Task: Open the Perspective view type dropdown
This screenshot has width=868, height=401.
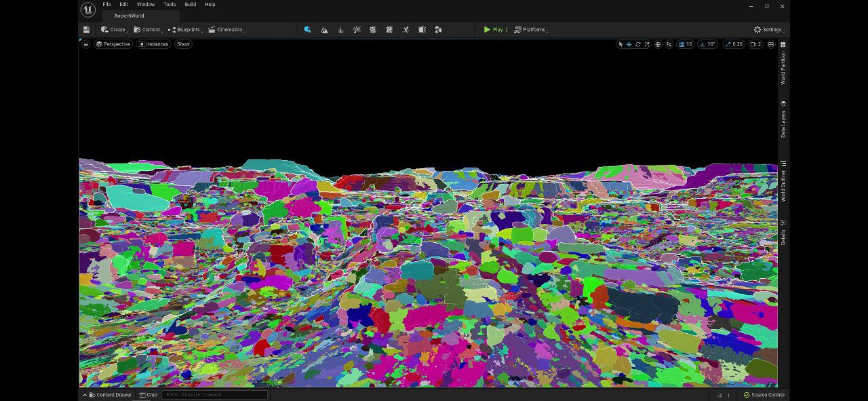Action: pos(113,44)
